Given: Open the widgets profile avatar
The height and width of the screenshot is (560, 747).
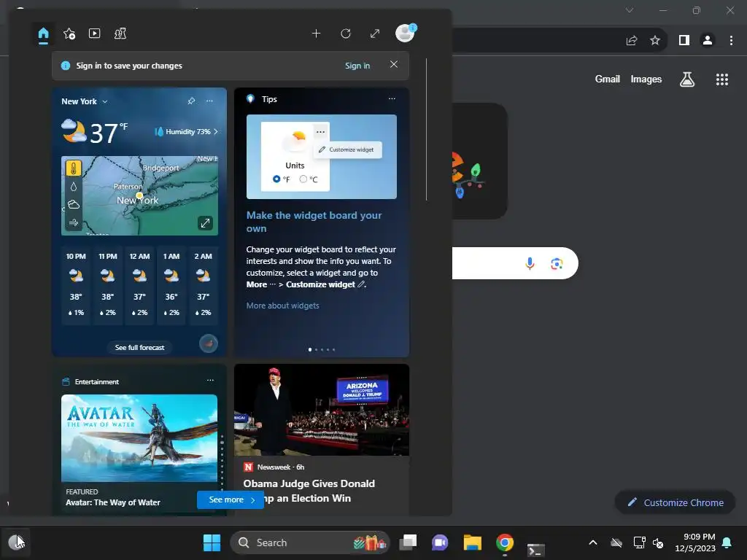Looking at the screenshot, I should (406, 33).
